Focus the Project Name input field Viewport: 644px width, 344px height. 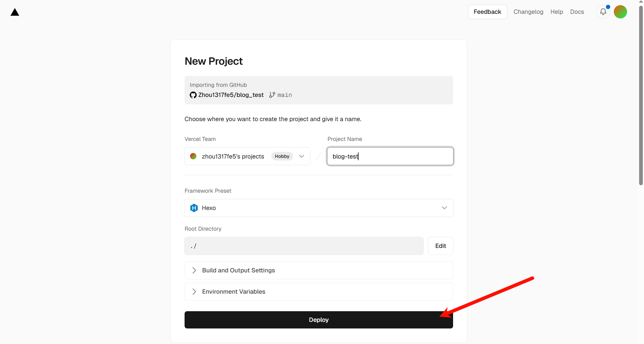click(390, 156)
